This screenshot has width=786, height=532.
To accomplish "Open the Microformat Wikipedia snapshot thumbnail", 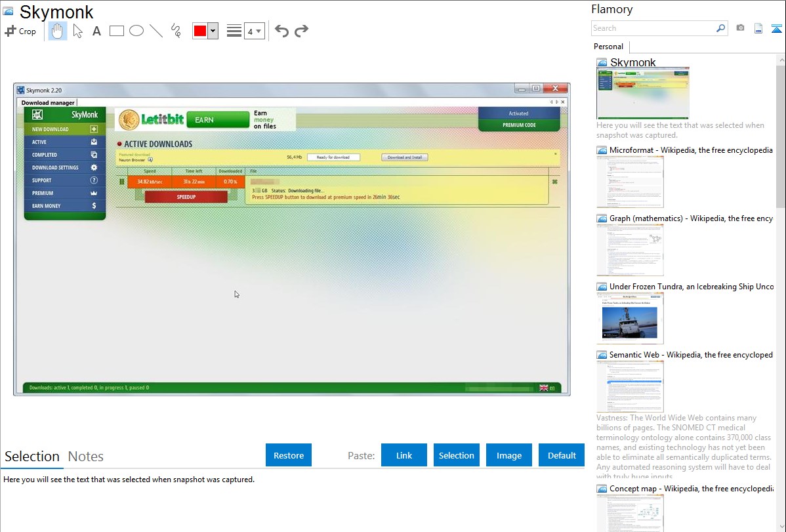I will tap(630, 182).
